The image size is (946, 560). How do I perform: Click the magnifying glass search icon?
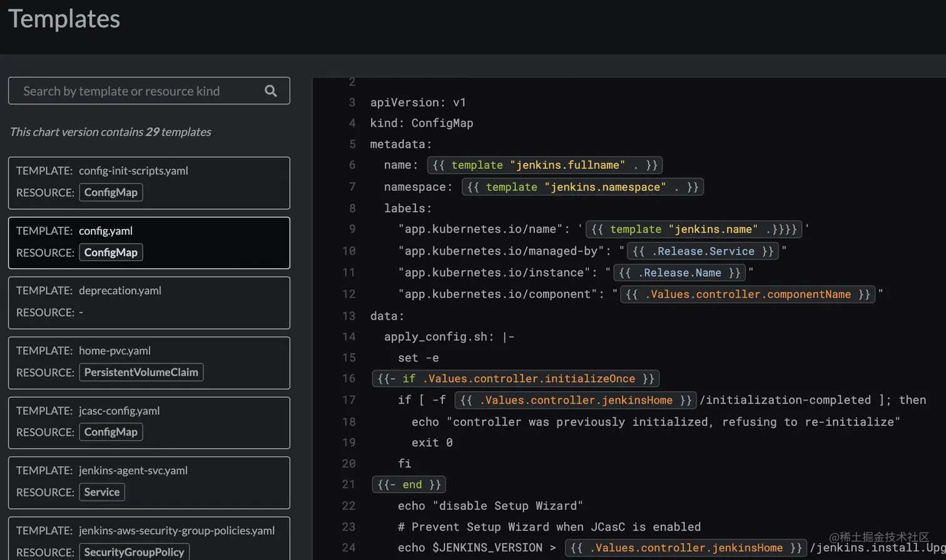[x=270, y=91]
